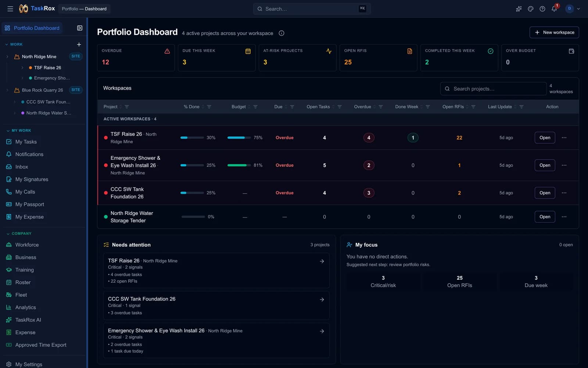Click TSF Raise 26 budget progress bar
This screenshot has height=368, width=588.
(x=239, y=138)
